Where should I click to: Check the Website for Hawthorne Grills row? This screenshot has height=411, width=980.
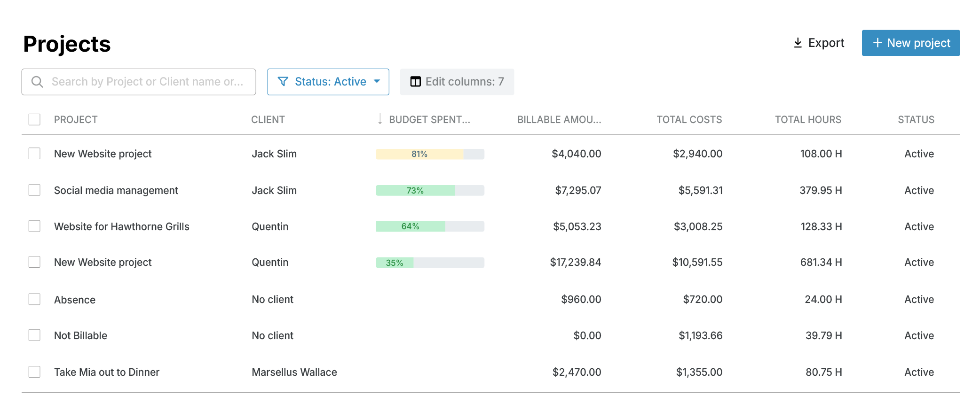pyautogui.click(x=34, y=226)
